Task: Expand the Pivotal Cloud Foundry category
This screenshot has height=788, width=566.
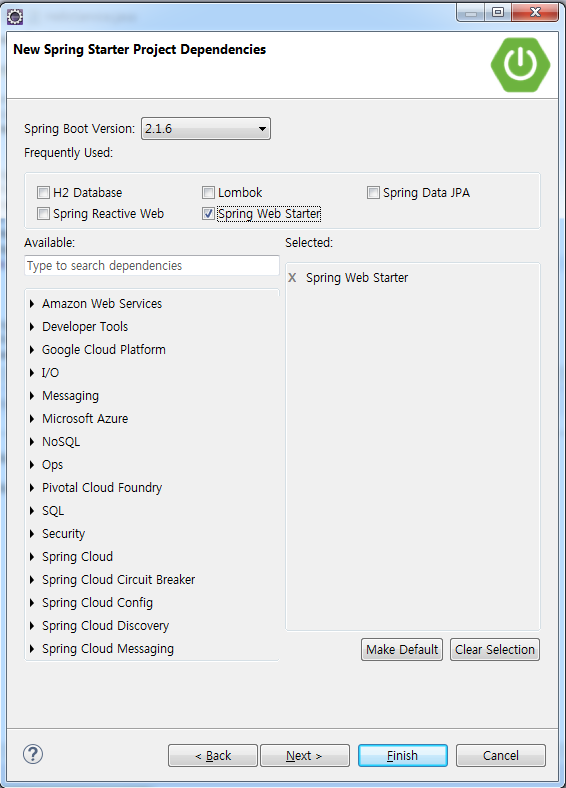Action: tap(32, 487)
